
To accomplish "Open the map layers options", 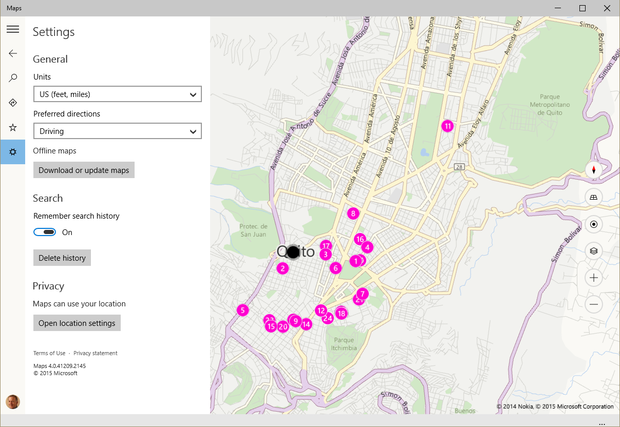I will tap(594, 251).
